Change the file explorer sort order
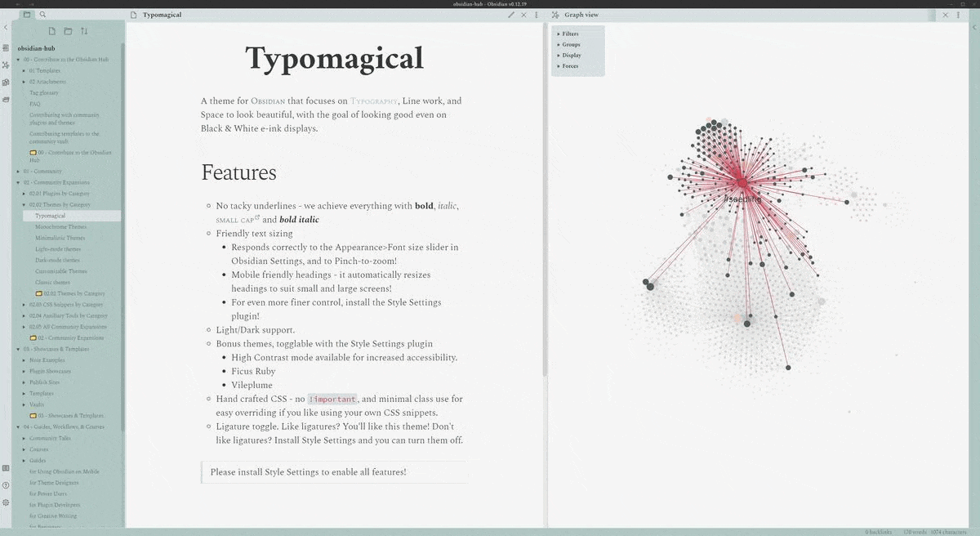 pyautogui.click(x=84, y=31)
